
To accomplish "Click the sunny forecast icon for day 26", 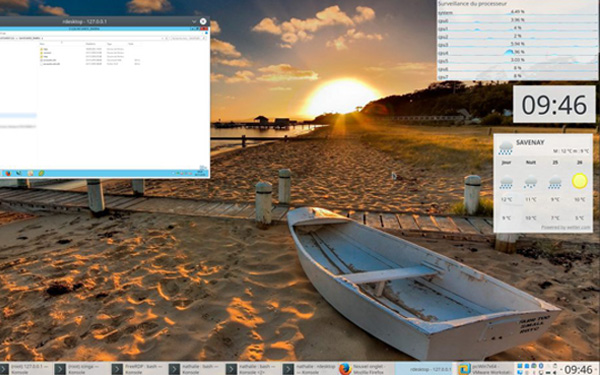I will click(x=579, y=181).
